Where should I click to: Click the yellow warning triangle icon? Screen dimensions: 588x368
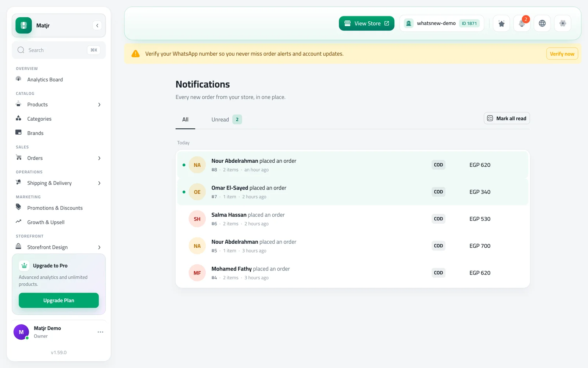136,54
